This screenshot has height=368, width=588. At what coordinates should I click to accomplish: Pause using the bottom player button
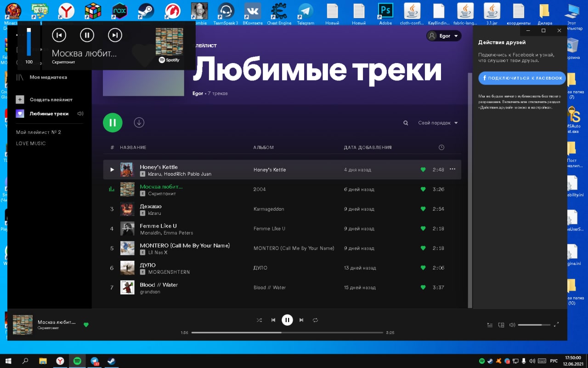(287, 320)
